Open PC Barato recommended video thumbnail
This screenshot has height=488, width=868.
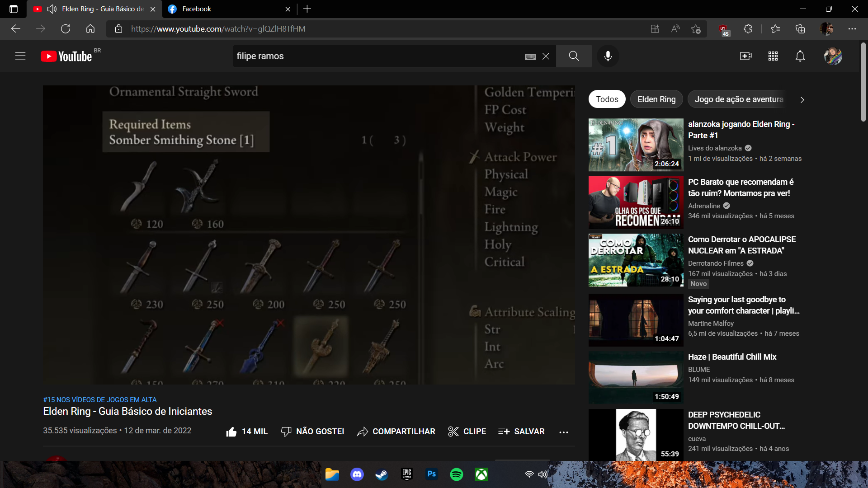636,202
